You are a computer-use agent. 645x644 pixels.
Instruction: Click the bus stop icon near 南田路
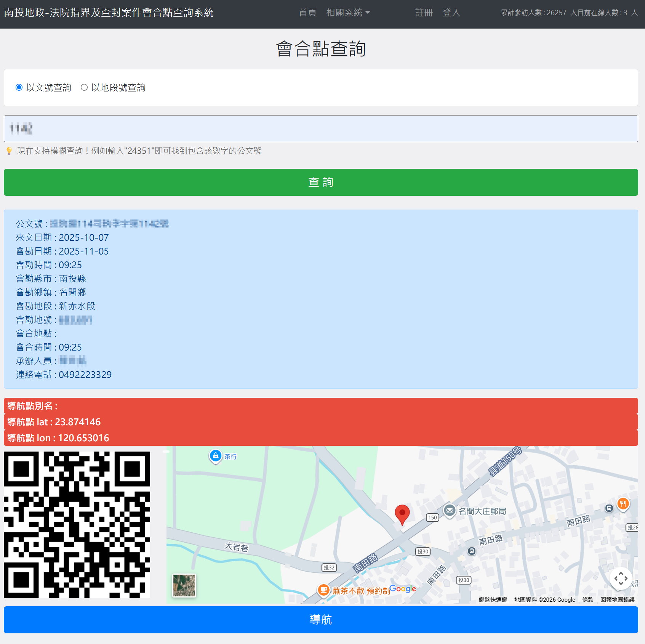(x=472, y=551)
